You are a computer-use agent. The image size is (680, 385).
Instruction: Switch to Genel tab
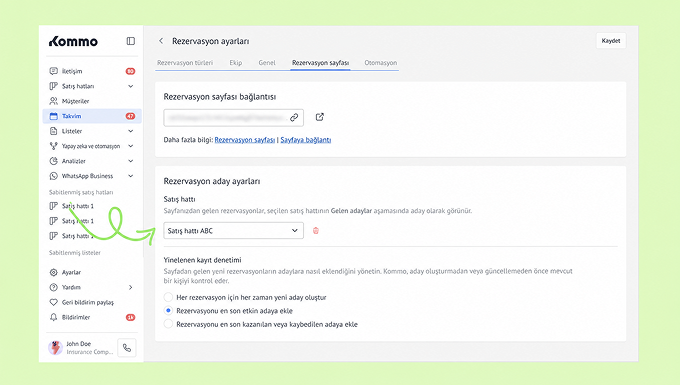tap(267, 63)
